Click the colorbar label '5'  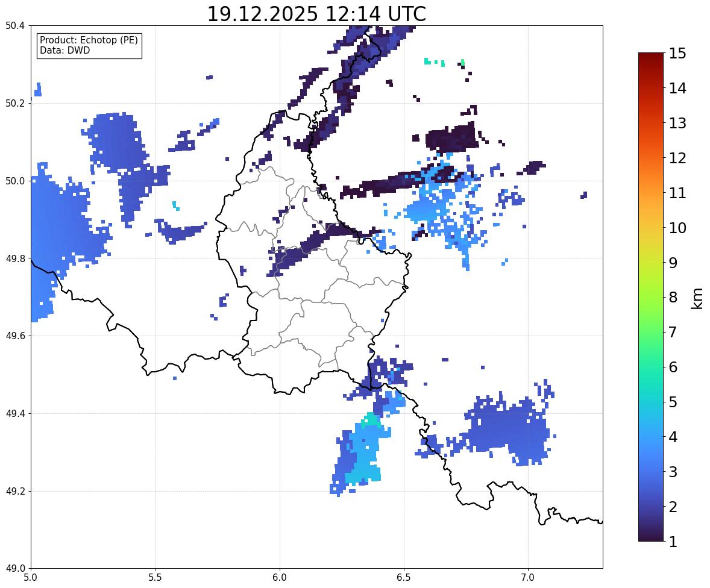(x=673, y=401)
